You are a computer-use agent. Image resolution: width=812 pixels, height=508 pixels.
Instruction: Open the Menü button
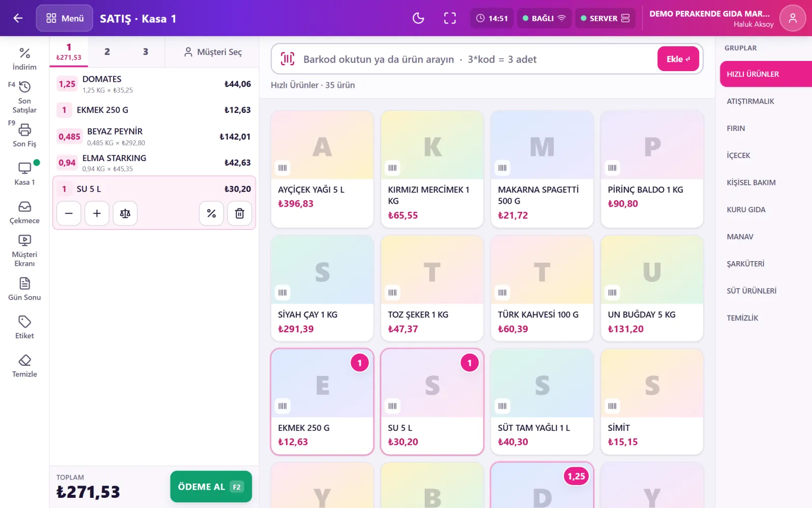click(64, 18)
